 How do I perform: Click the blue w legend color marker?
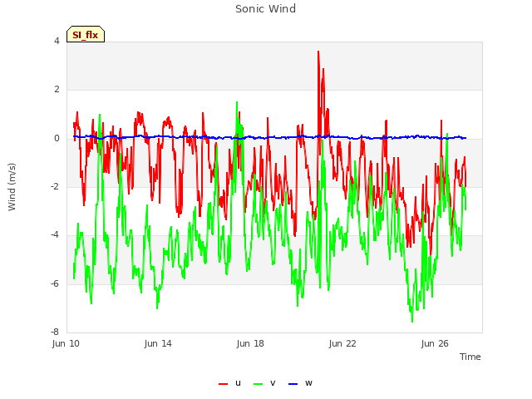tap(293, 384)
